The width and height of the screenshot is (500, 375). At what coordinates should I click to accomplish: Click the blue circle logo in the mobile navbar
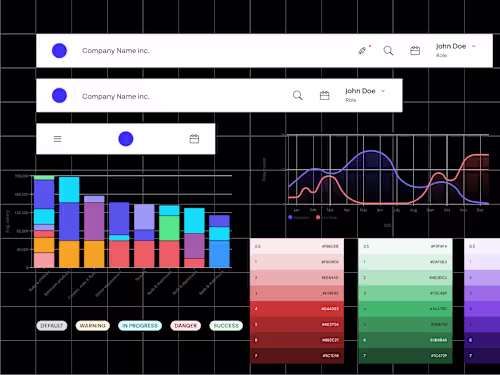point(126,139)
